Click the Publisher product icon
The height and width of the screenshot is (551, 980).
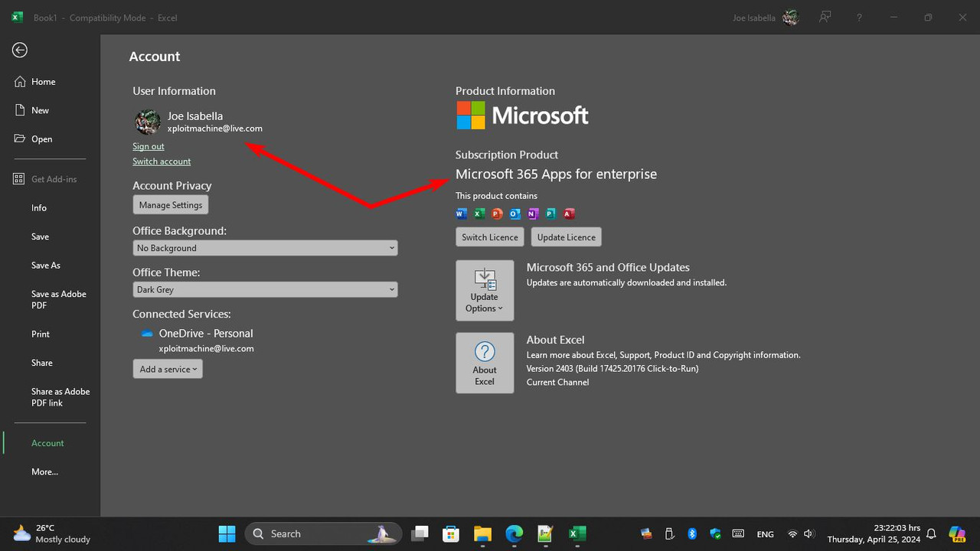[x=550, y=214]
